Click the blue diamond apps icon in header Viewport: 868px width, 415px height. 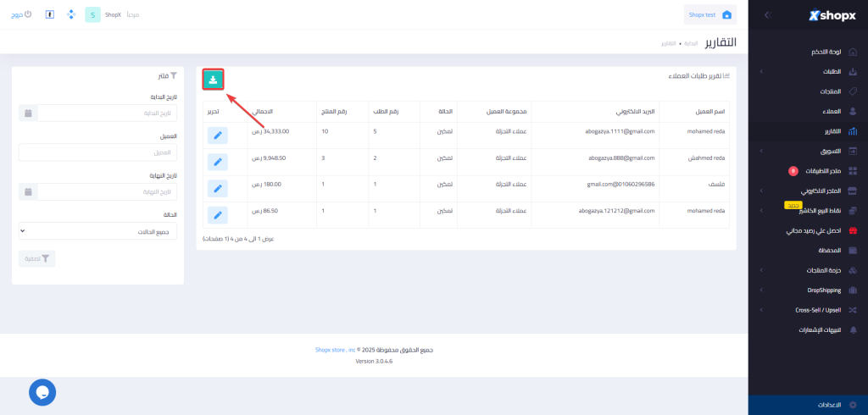click(71, 15)
